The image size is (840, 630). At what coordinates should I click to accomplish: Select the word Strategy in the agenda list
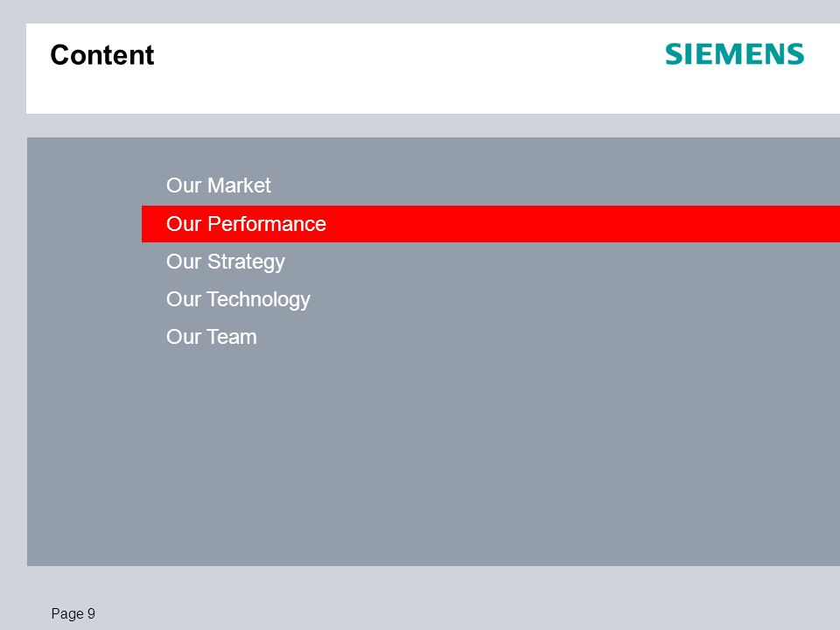coord(246,262)
